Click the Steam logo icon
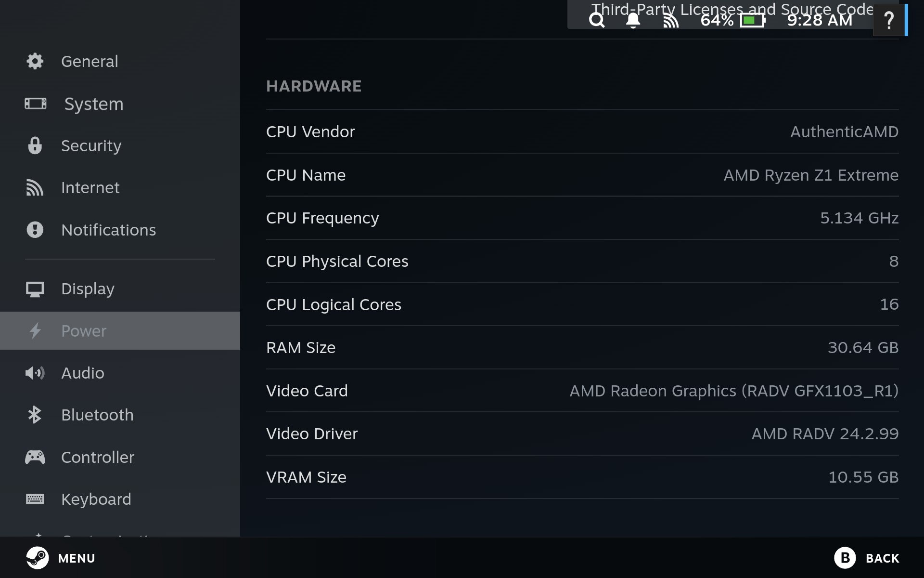The height and width of the screenshot is (578, 924). 37,558
